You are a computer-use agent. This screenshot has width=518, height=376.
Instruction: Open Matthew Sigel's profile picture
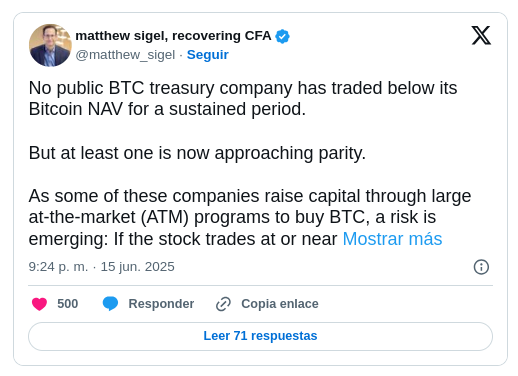(50, 45)
